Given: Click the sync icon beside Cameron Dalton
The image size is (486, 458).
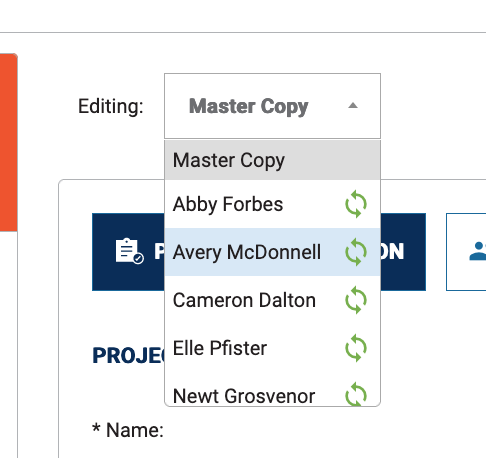Looking at the screenshot, I should pyautogui.click(x=356, y=300).
